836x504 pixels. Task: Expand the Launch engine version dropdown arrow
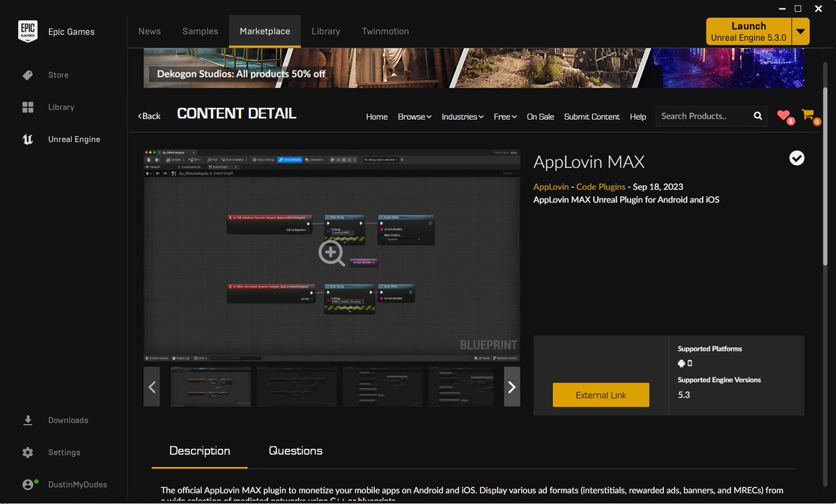[801, 31]
